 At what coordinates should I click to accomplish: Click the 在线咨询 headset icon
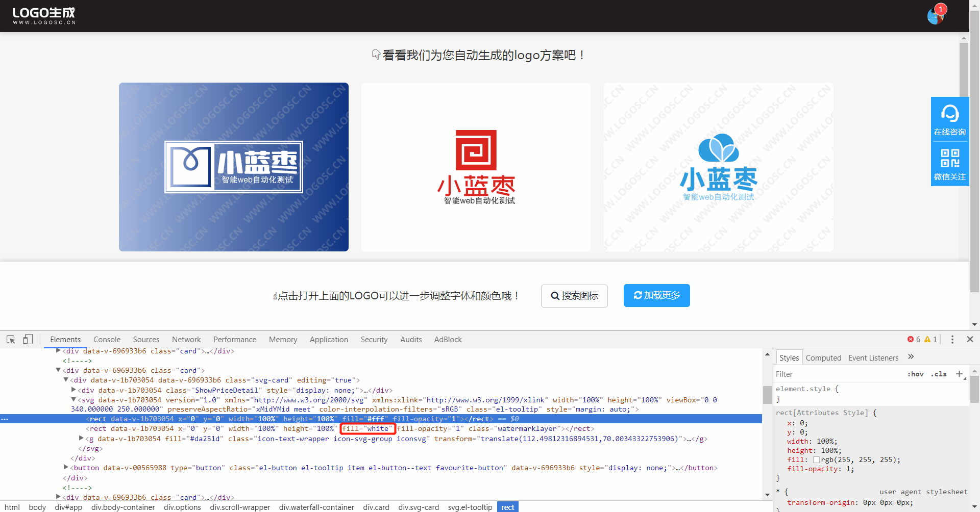pos(949,113)
